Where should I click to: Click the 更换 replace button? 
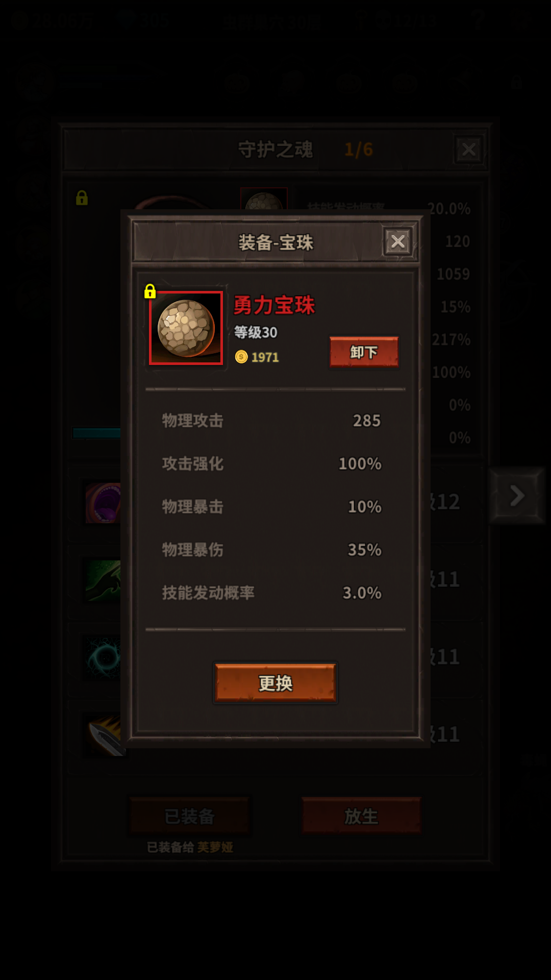tap(275, 683)
